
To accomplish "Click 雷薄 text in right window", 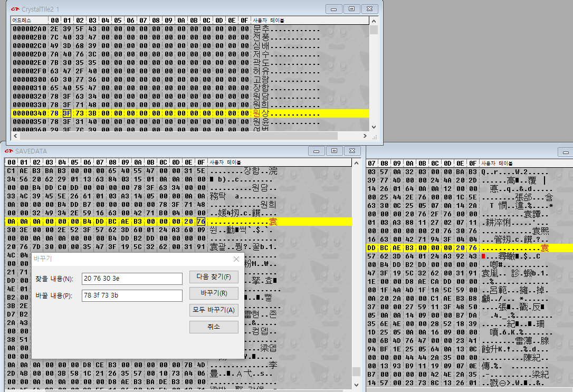I will point(523,341).
